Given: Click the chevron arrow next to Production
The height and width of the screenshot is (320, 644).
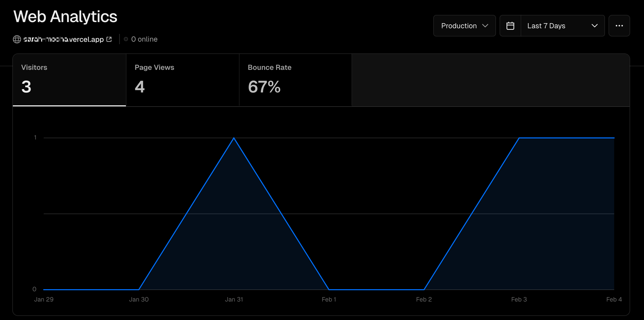Looking at the screenshot, I should click(485, 26).
